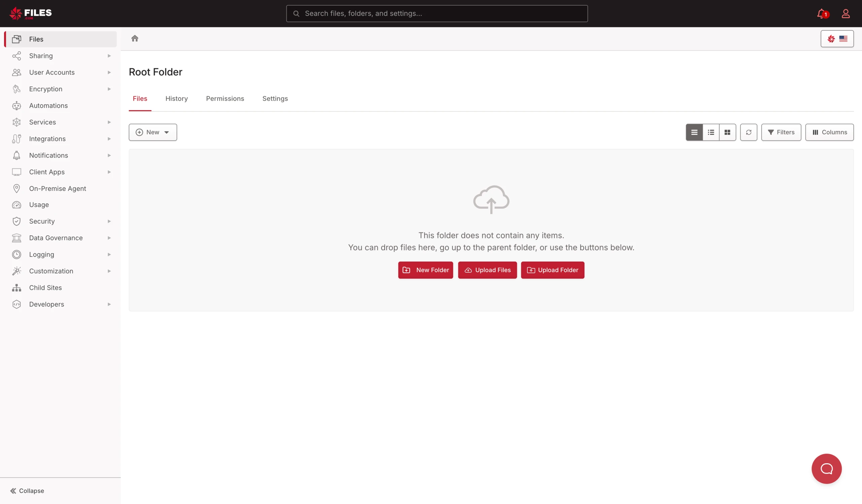
Task: Open the Filters button
Action: click(781, 132)
